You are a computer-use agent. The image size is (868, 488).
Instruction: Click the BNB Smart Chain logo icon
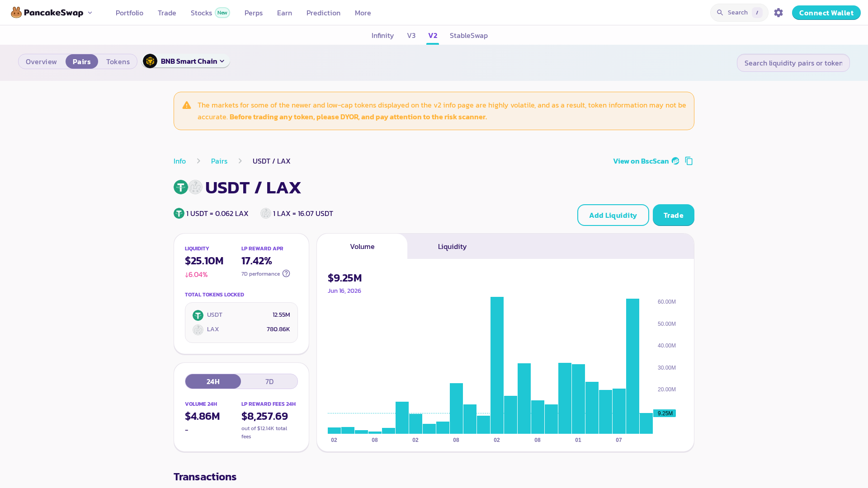(x=150, y=61)
